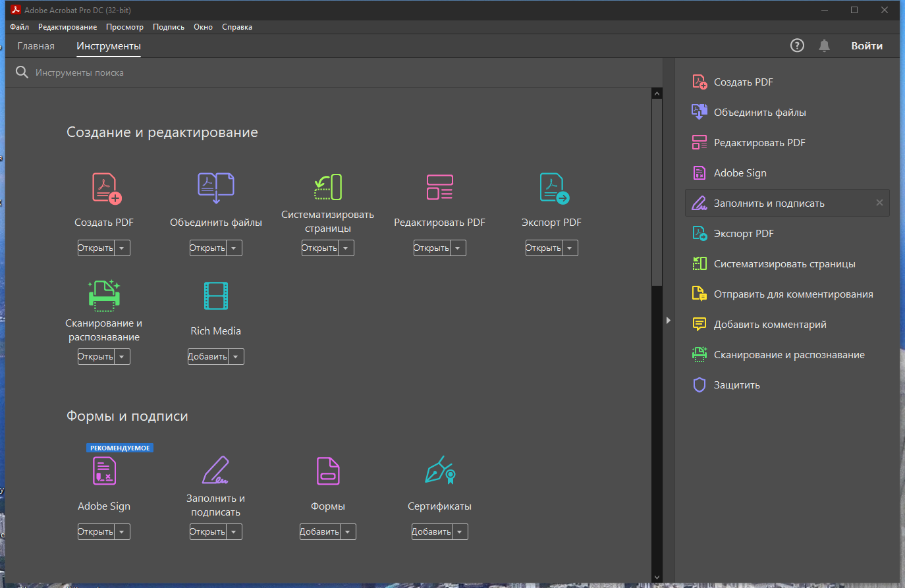
Task: Click Добавить under Rich Media
Action: pos(208,357)
